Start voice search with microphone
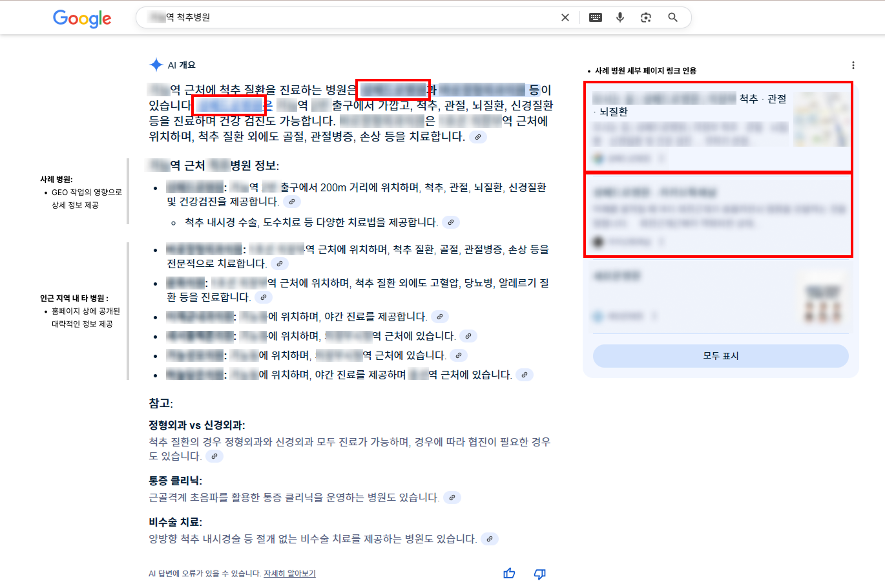The width and height of the screenshot is (885, 588). 620,17
